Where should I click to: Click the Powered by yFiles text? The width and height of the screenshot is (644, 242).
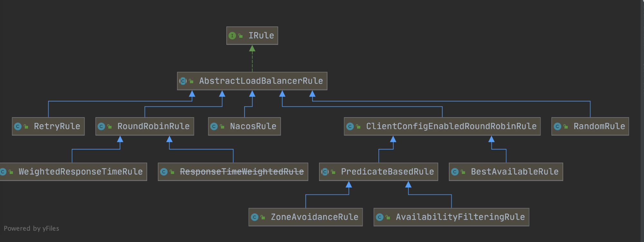(x=32, y=228)
